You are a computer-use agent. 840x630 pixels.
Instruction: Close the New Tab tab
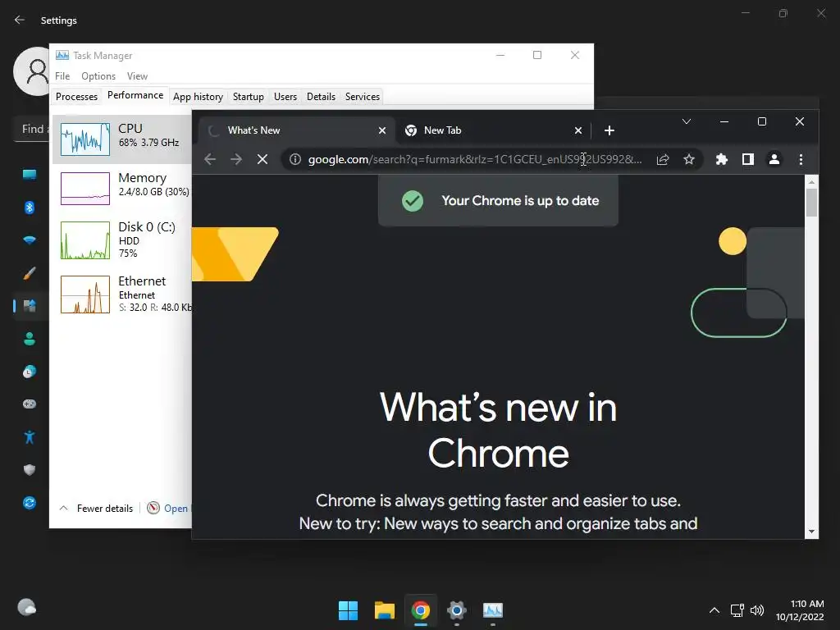coord(578,130)
